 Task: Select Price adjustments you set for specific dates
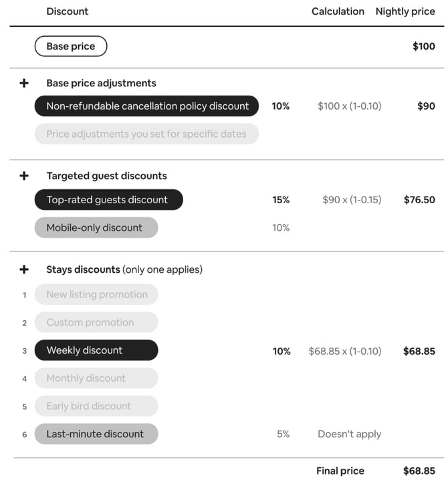pyautogui.click(x=146, y=134)
